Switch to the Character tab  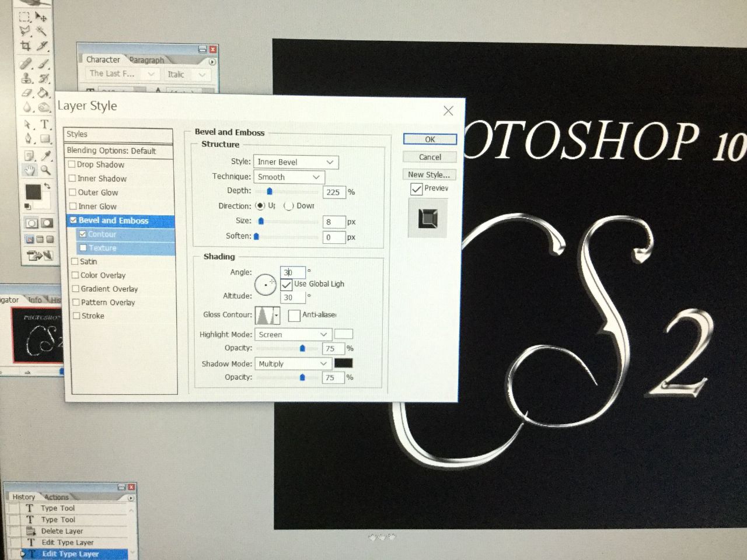coord(103,60)
